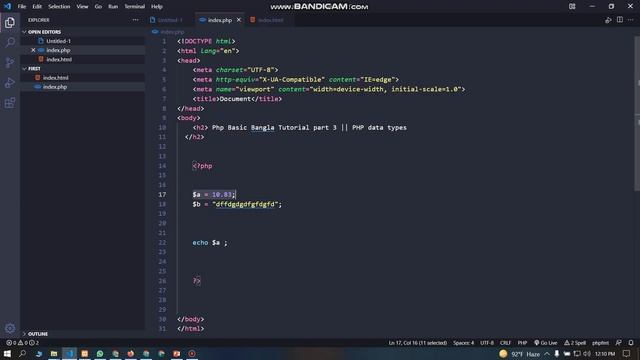Open the Extensions view
The image size is (640, 360).
pyautogui.click(x=10, y=102)
